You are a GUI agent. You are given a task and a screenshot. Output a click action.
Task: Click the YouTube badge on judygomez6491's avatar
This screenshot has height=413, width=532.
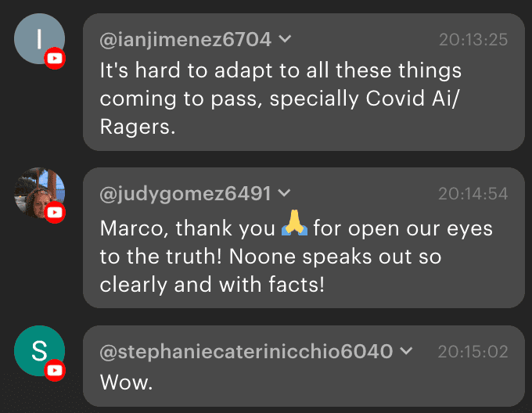54,212
